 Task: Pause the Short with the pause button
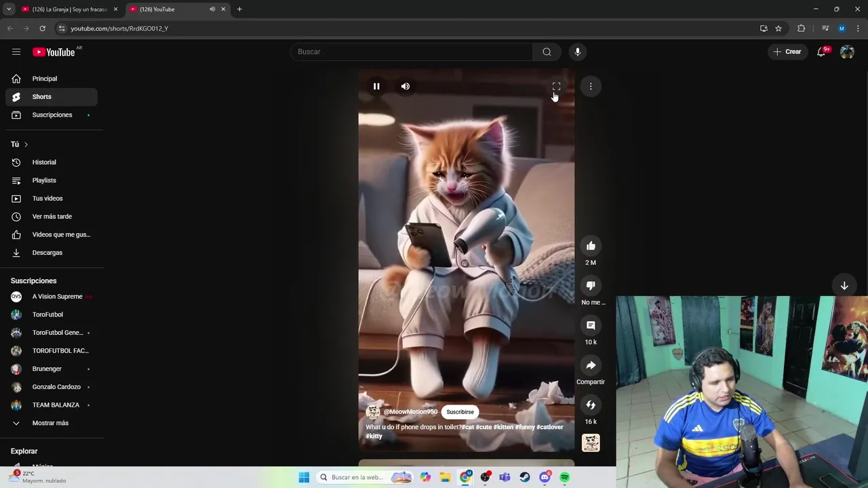click(376, 86)
